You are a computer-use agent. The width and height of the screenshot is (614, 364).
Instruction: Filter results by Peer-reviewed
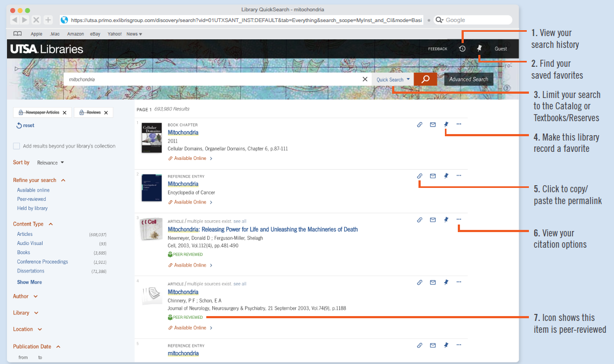click(31, 199)
